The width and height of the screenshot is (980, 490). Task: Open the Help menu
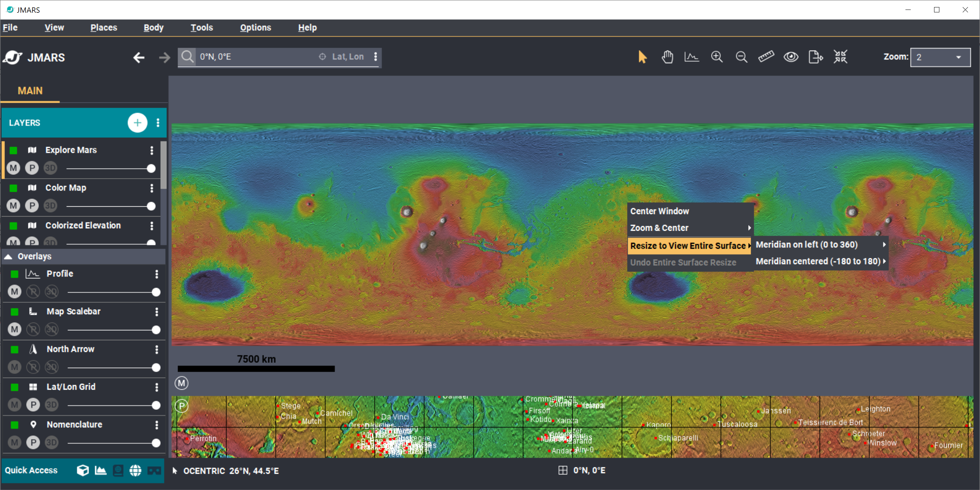point(307,28)
